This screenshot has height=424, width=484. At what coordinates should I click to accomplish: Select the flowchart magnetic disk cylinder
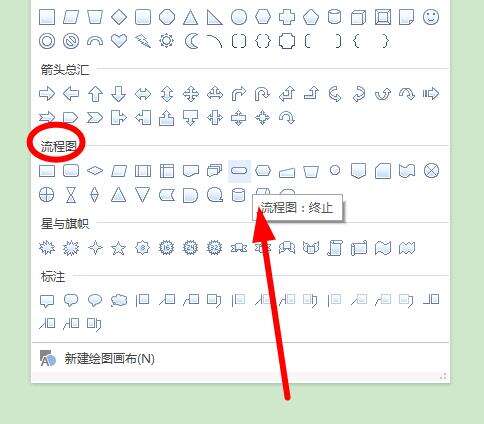(239, 195)
